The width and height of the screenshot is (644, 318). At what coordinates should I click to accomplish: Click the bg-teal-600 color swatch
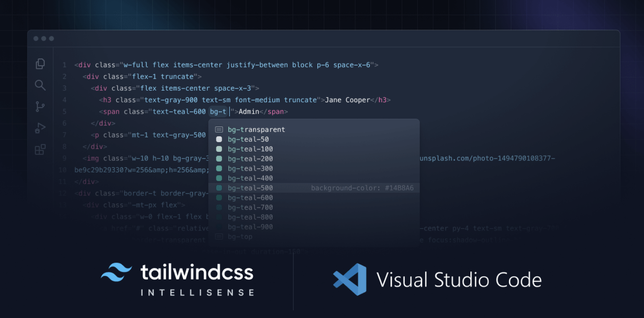(x=219, y=198)
